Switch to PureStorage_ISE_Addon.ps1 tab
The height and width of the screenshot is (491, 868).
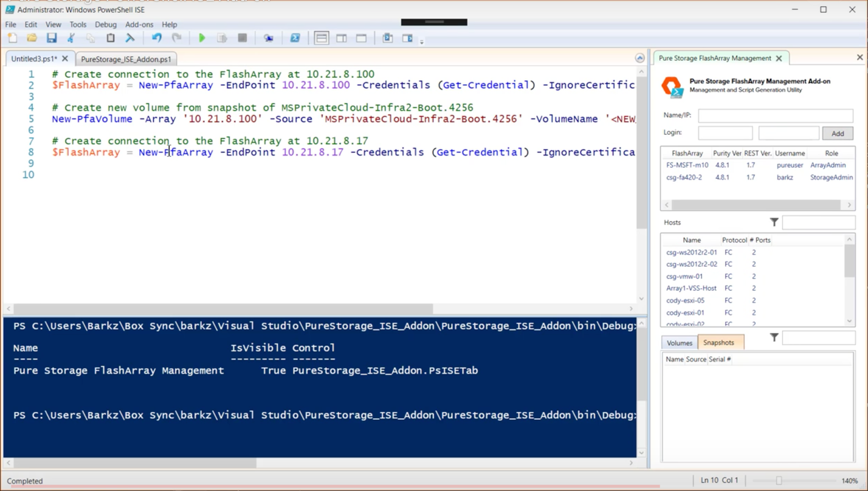(126, 59)
